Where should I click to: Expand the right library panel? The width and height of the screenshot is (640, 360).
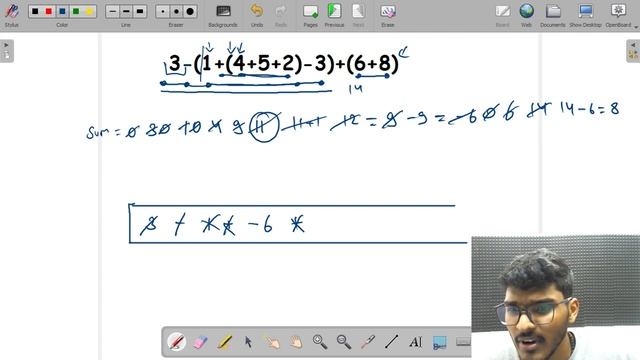(633, 51)
